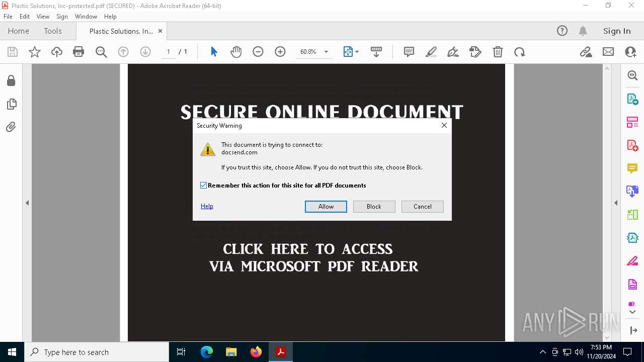This screenshot has width=644, height=362.
Task: Go to the next page arrow
Action: [145, 52]
